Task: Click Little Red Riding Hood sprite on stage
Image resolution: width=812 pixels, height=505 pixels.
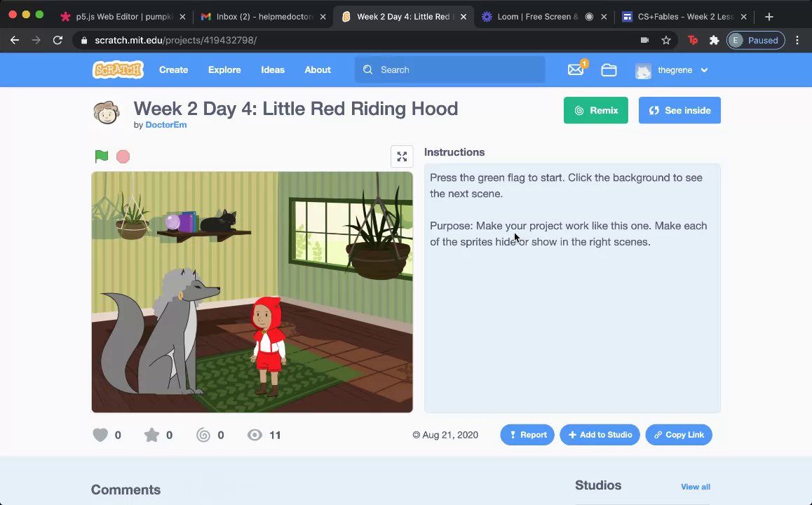Action: (x=269, y=346)
